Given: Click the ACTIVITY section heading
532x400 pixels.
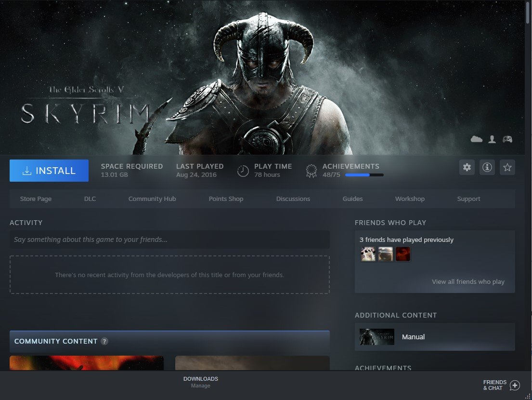Looking at the screenshot, I should [26, 223].
